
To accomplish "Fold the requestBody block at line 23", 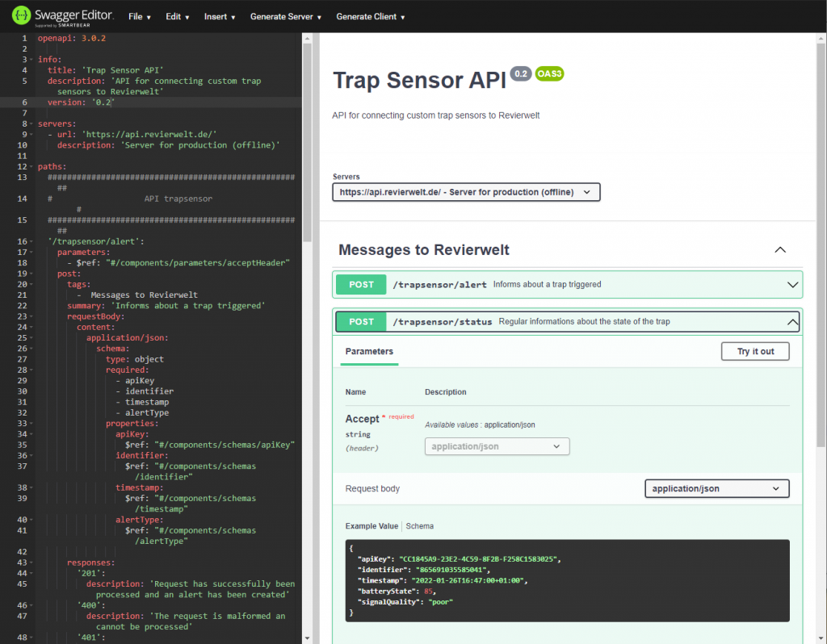I will 31,316.
